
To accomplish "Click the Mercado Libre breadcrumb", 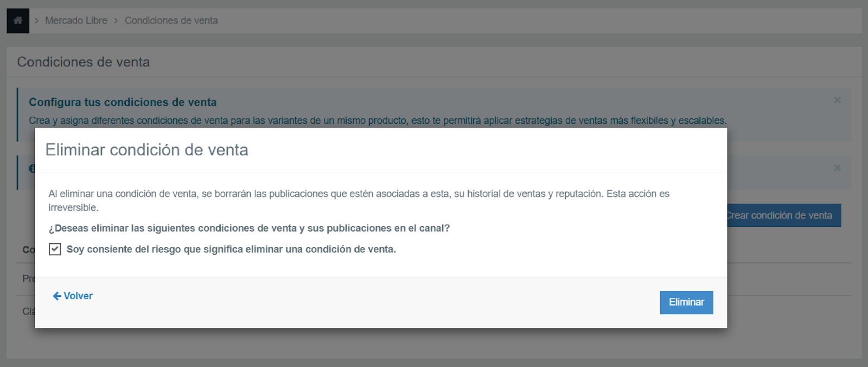I will 76,21.
